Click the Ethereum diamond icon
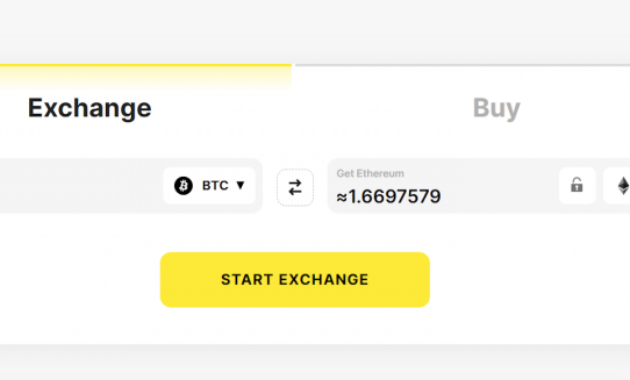Viewport: 630px width, 380px height. tap(623, 186)
